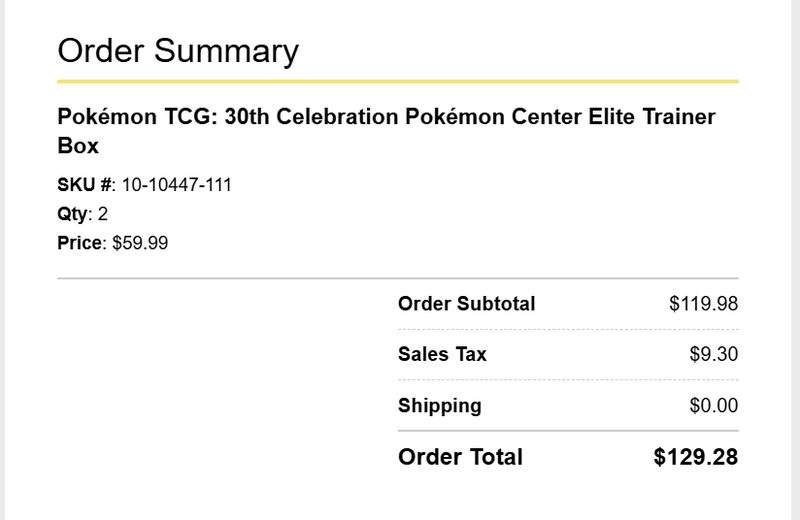The image size is (800, 520).
Task: Click the Qty label
Action: pos(72,214)
